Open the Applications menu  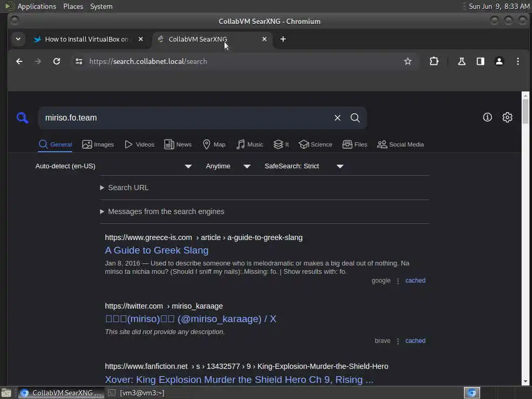(x=37, y=6)
